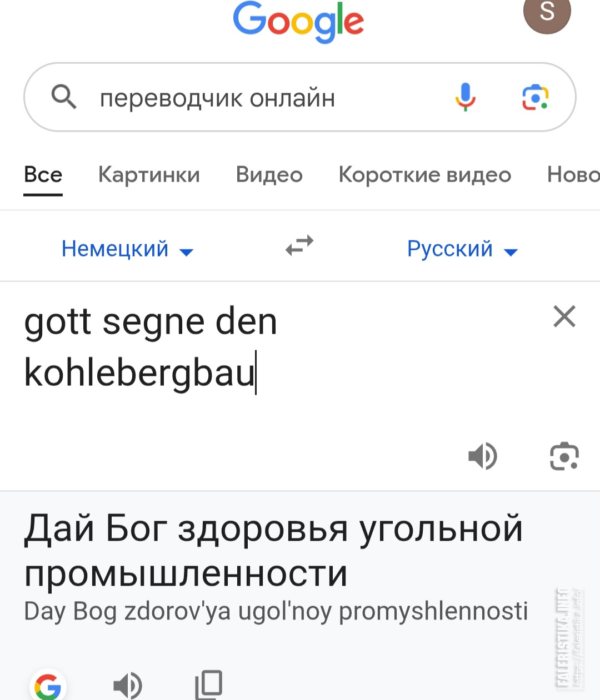Switch to the Видео tab
The image size is (600, 700).
click(269, 175)
